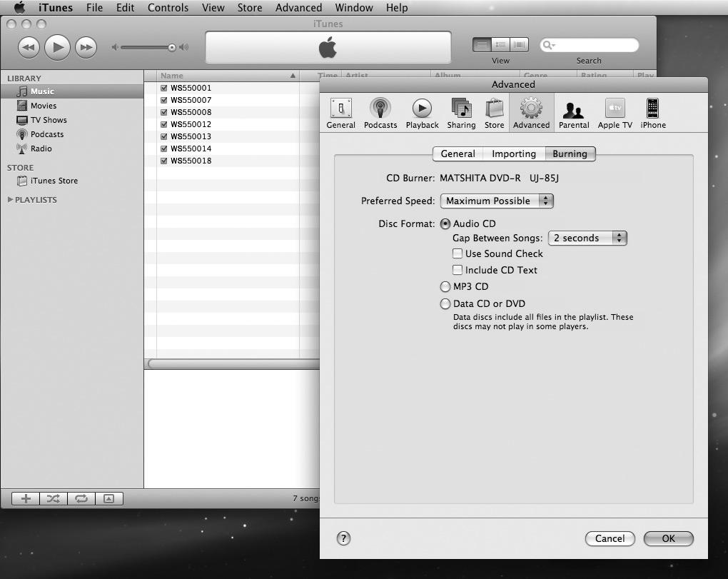This screenshot has width=728, height=579.
Task: Toggle repeat in iTunes bottom bar
Action: 81,498
